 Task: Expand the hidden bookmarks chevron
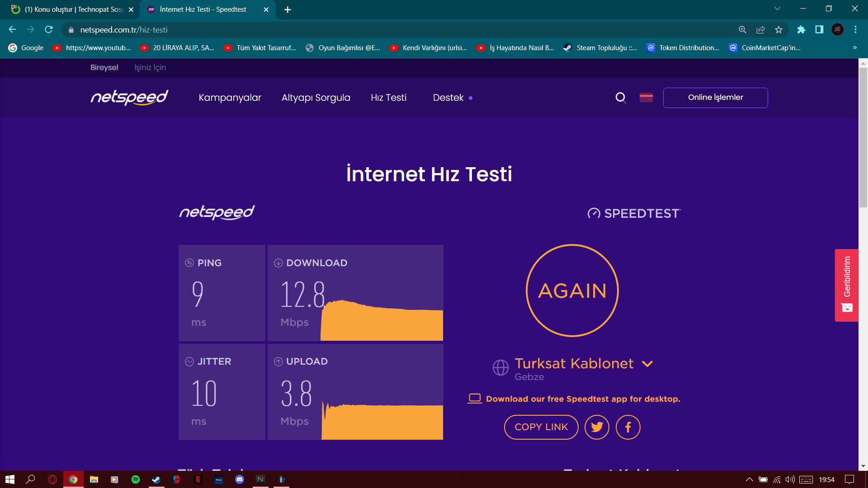[x=854, y=47]
